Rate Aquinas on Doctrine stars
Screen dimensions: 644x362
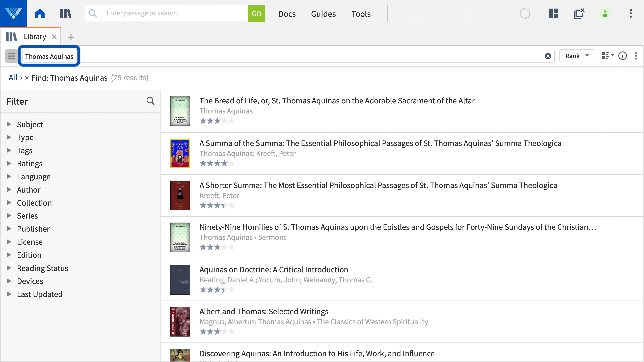coord(217,290)
